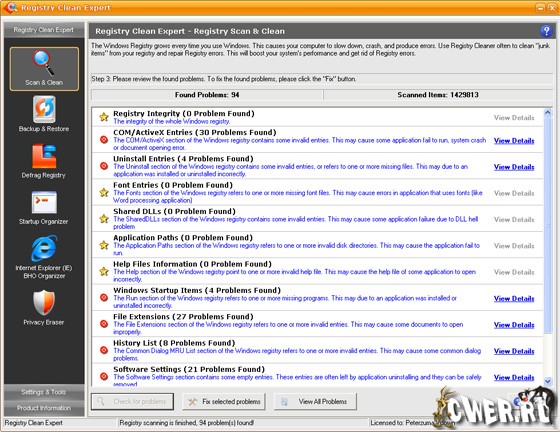Click the star icon beside Registry Integrity
The height and width of the screenshot is (432, 560).
pos(104,117)
